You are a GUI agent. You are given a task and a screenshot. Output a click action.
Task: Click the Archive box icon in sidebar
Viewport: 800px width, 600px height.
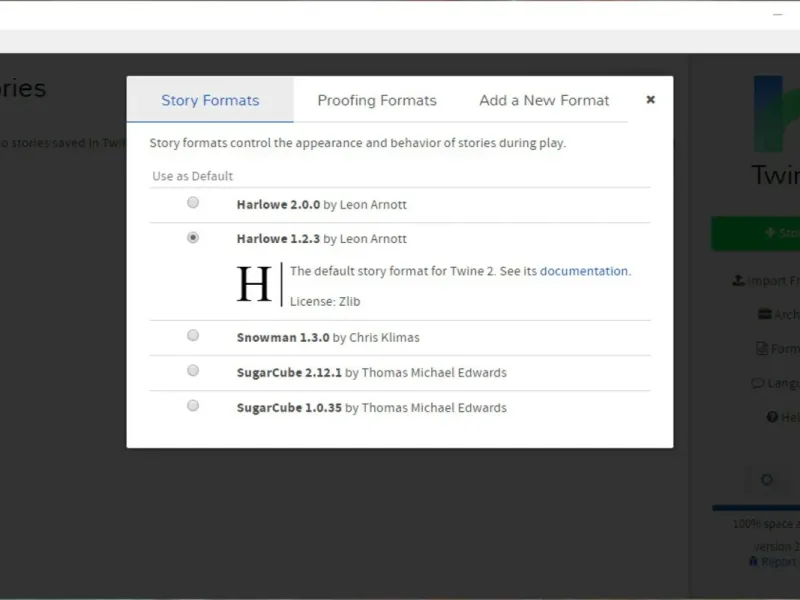coord(764,314)
